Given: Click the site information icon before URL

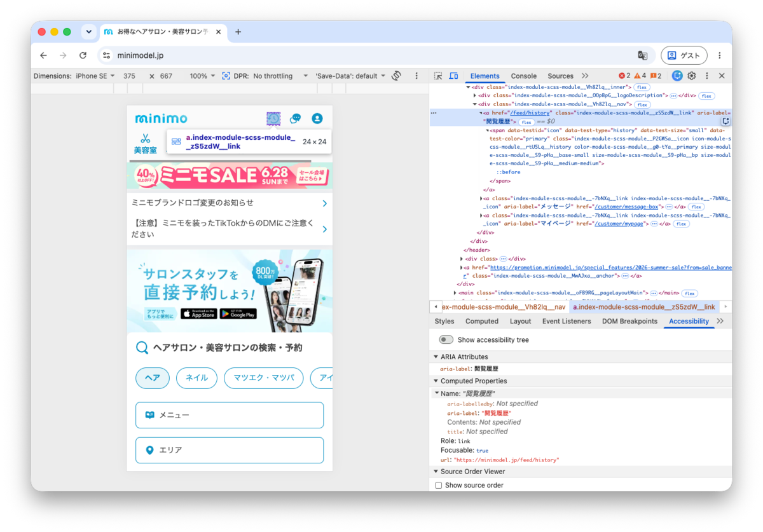Looking at the screenshot, I should coord(106,55).
